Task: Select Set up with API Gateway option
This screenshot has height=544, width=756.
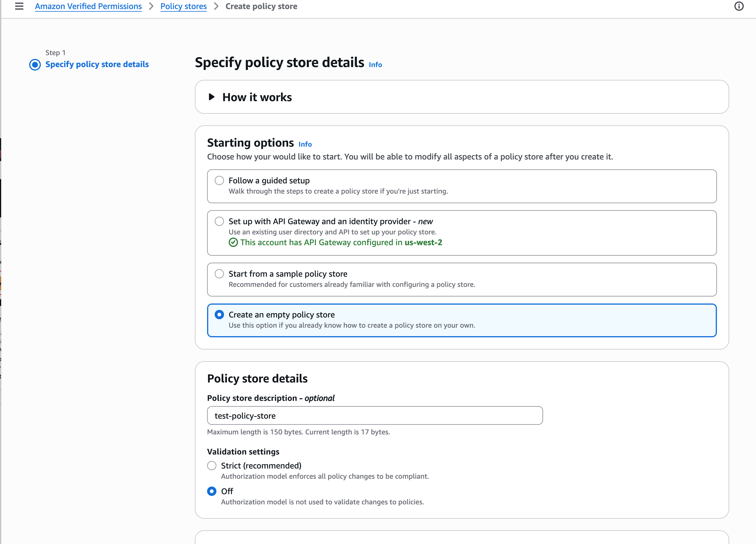Action: coord(219,221)
